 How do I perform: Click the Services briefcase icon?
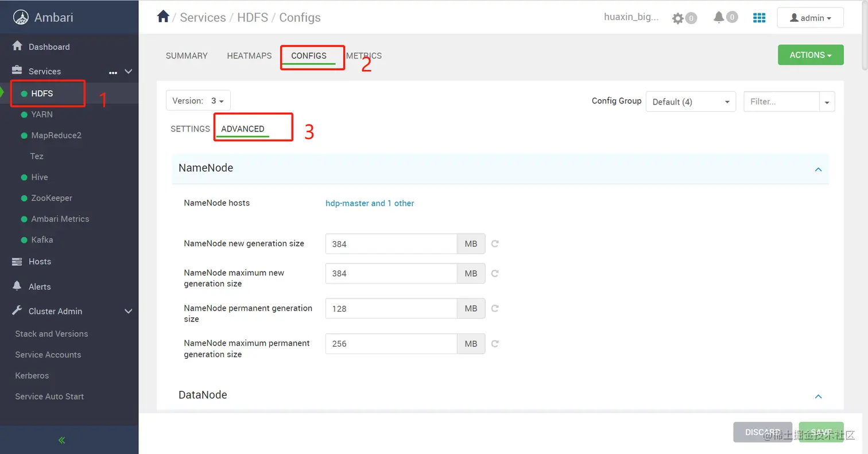pyautogui.click(x=17, y=70)
